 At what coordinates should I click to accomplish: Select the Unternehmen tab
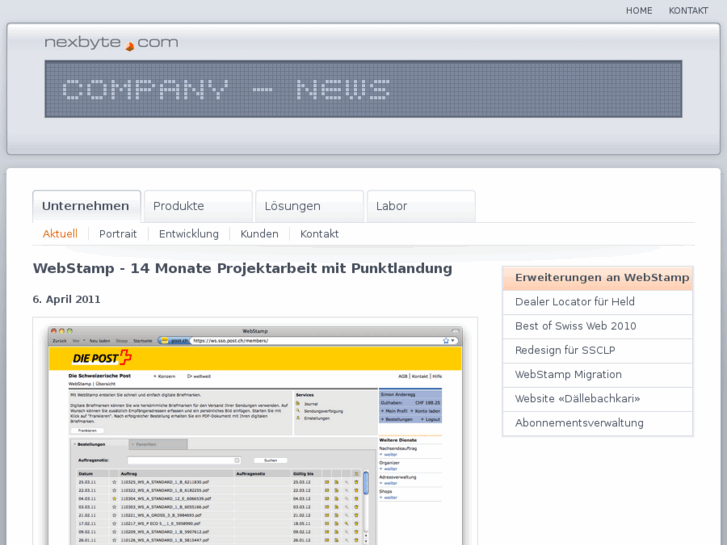pos(86,206)
